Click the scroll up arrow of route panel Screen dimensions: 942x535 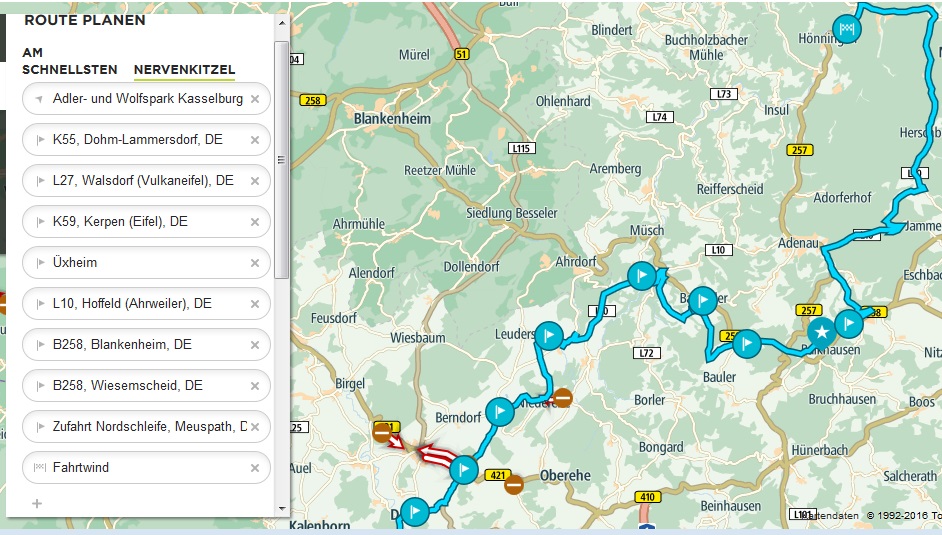pyautogui.click(x=282, y=23)
